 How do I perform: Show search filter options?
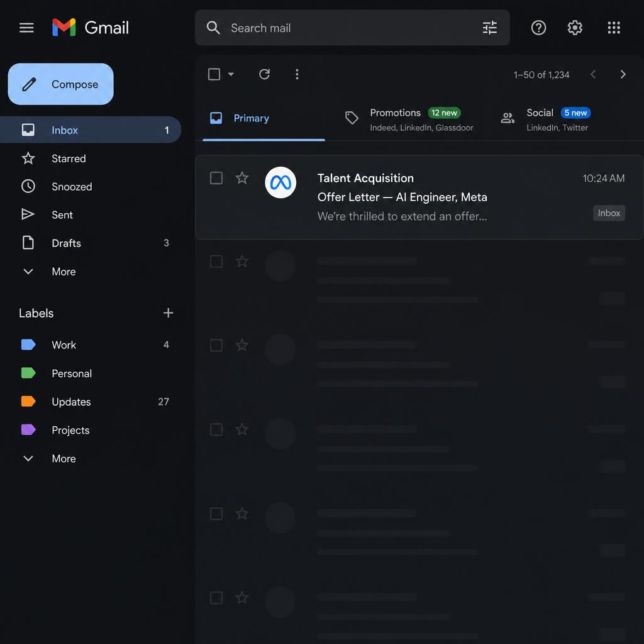489,28
